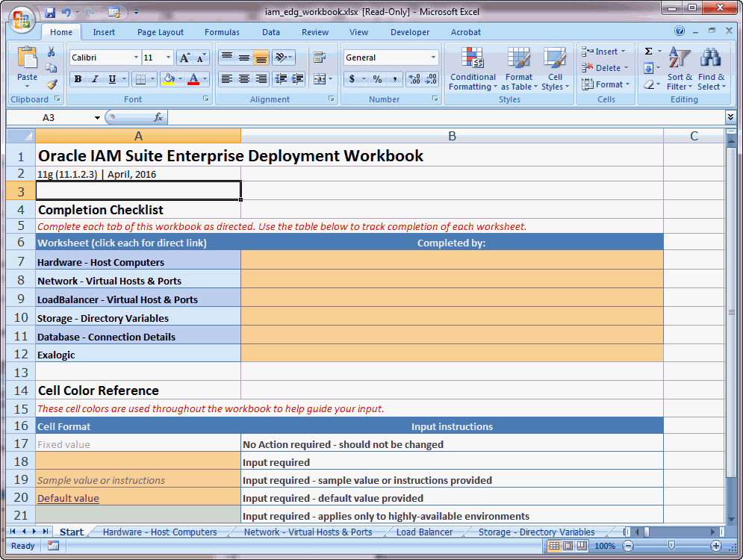Open the Data ribbon tab
This screenshot has width=743, height=560.
point(270,32)
